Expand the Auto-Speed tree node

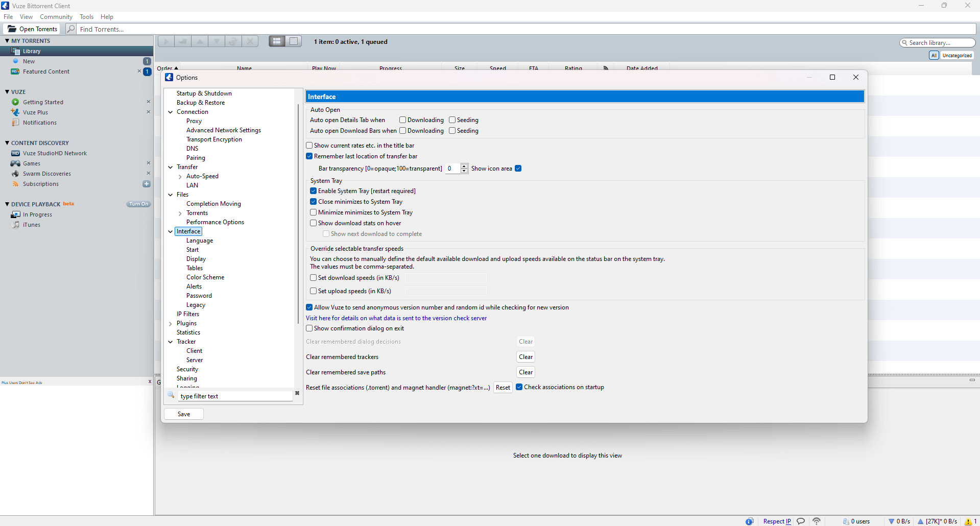[180, 176]
